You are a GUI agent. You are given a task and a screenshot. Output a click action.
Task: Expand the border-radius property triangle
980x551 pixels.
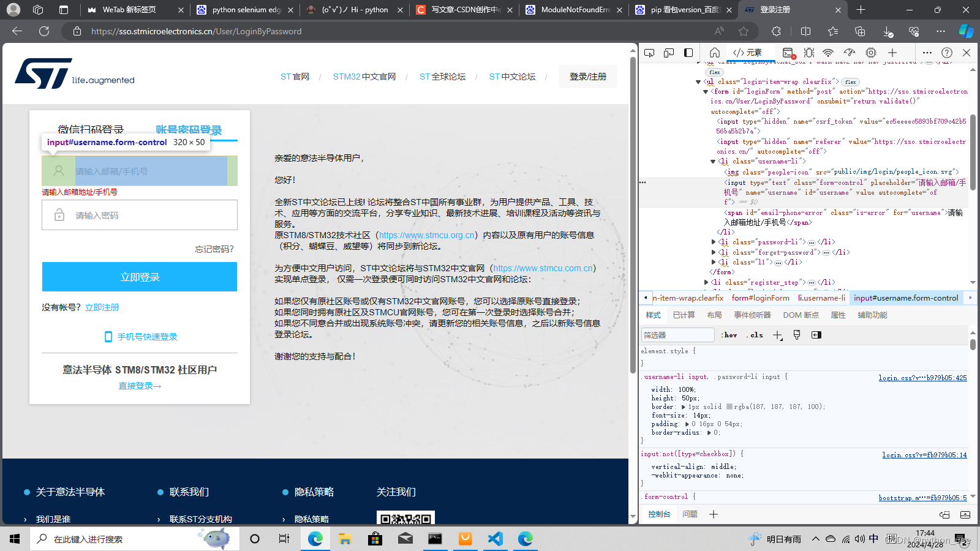709,432
